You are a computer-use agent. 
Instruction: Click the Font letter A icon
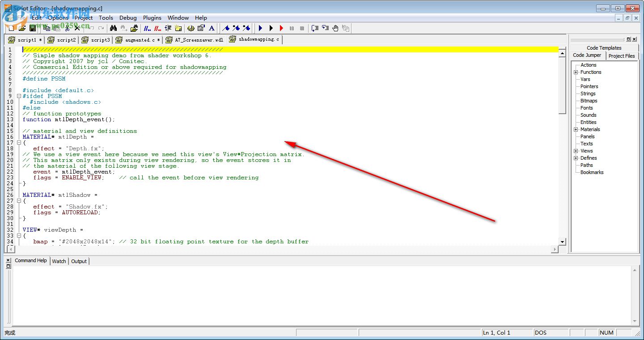212,28
